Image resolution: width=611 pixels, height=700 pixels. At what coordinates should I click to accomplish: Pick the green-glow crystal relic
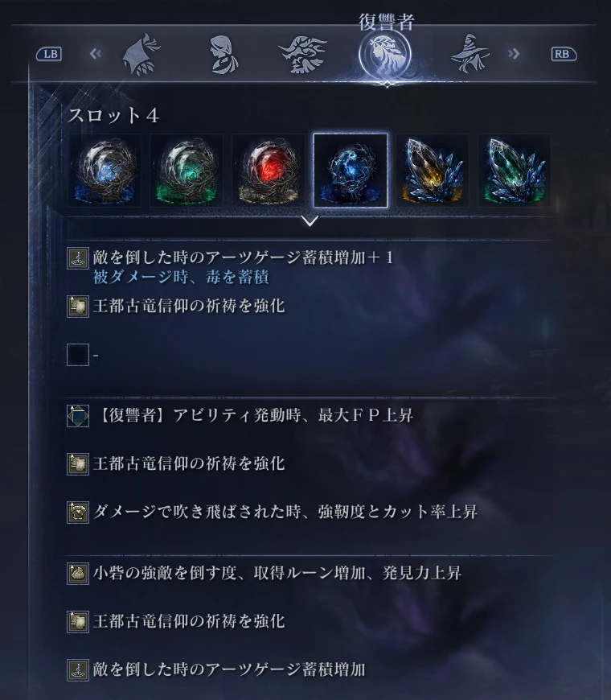click(515, 171)
